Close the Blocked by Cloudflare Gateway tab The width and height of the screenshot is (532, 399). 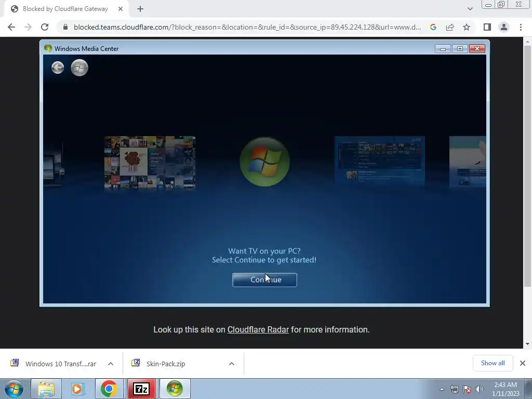[x=121, y=9]
